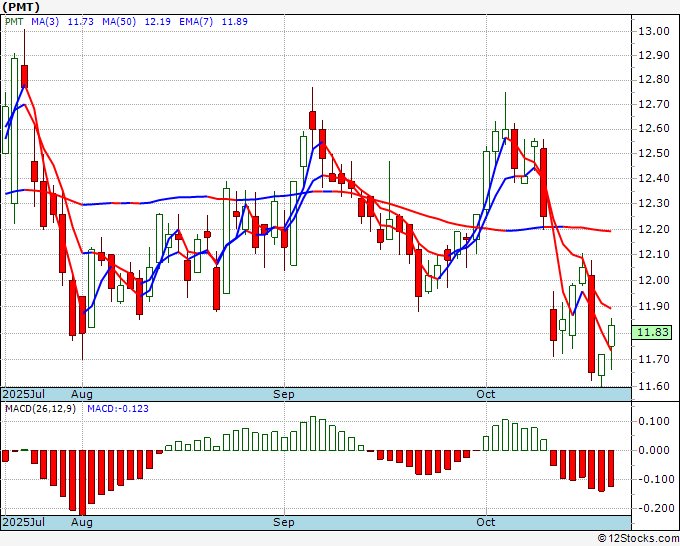Click 2025Jul on the MACD panel axis

[x=24, y=522]
